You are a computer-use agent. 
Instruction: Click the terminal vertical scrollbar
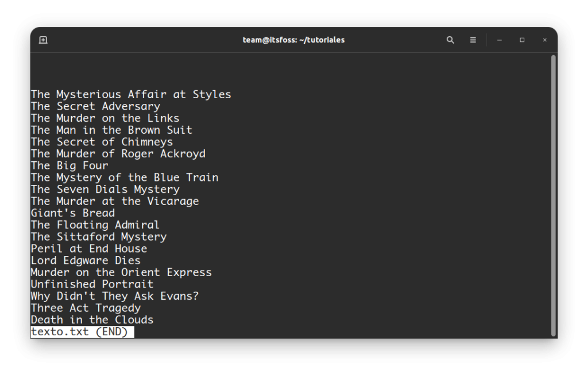click(553, 195)
